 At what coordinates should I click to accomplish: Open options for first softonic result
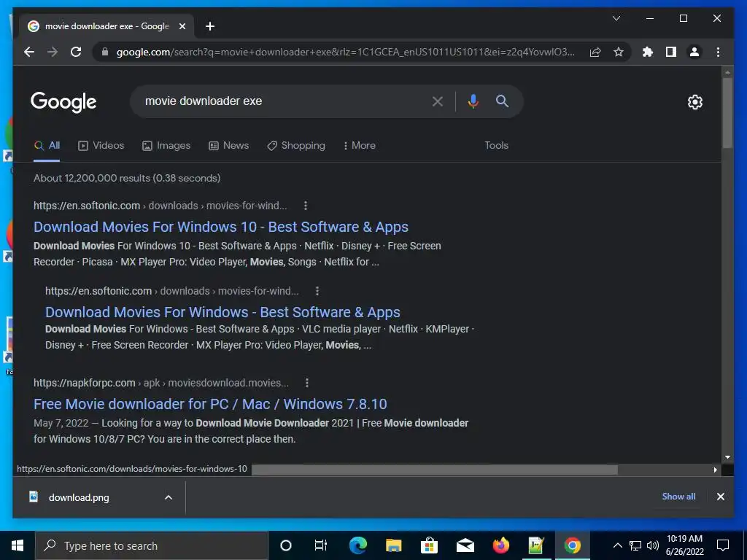(306, 206)
